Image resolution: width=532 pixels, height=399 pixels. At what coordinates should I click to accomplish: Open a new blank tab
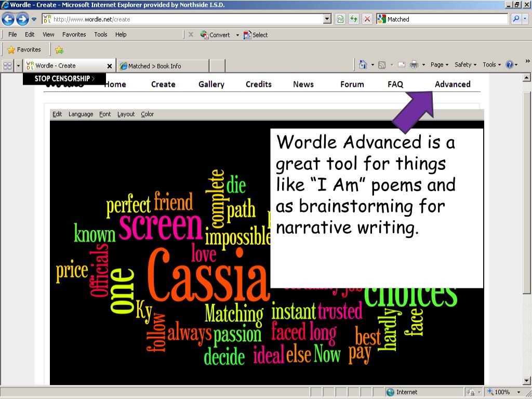coord(218,66)
